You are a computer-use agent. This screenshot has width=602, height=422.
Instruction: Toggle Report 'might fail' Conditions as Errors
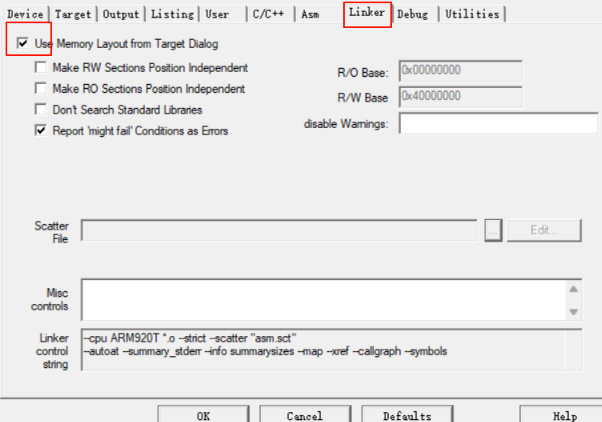point(41,131)
